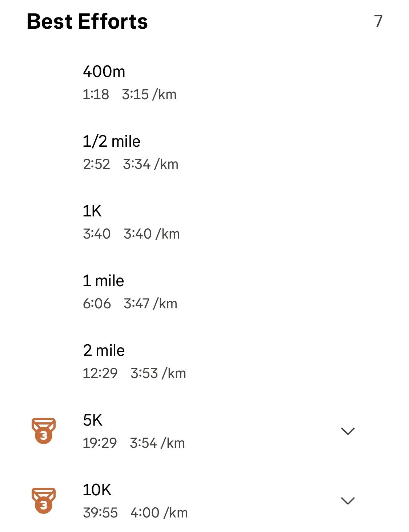This screenshot has width=409, height=532.
Task: Select the 19:29 5K time
Action: 100,443
